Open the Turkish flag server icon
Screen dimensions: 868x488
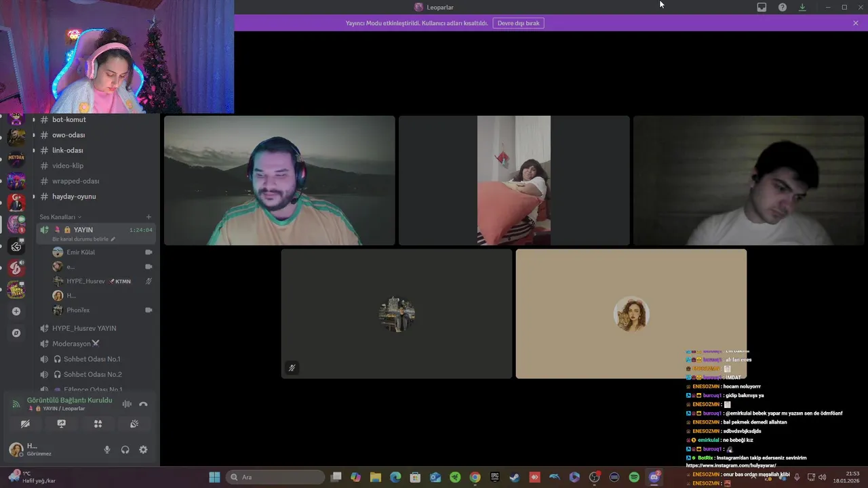pos(16,202)
